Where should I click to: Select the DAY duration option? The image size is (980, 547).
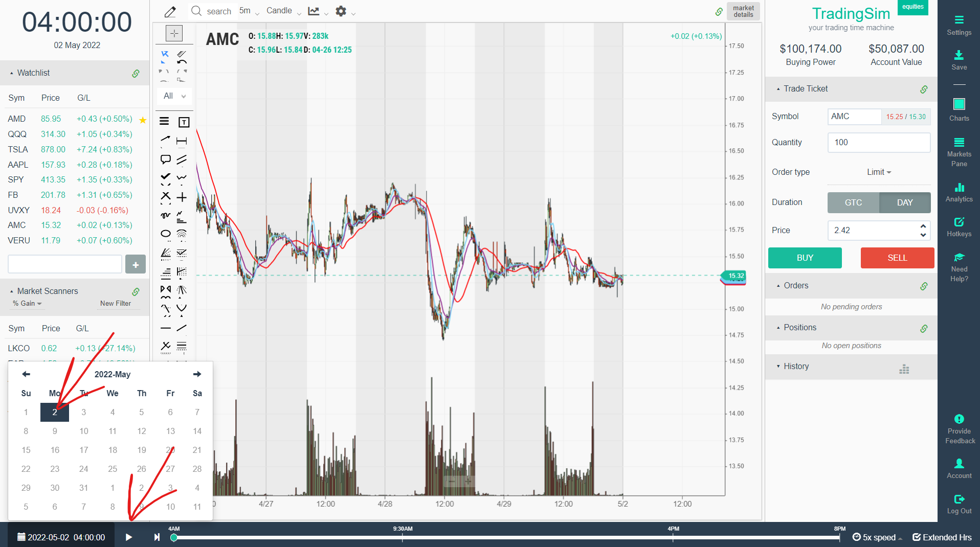(x=904, y=202)
